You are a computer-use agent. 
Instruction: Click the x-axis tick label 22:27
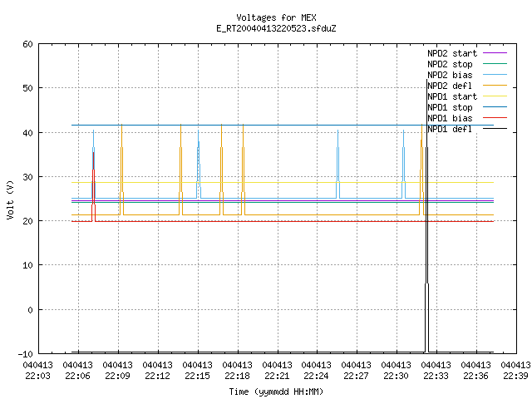click(357, 376)
